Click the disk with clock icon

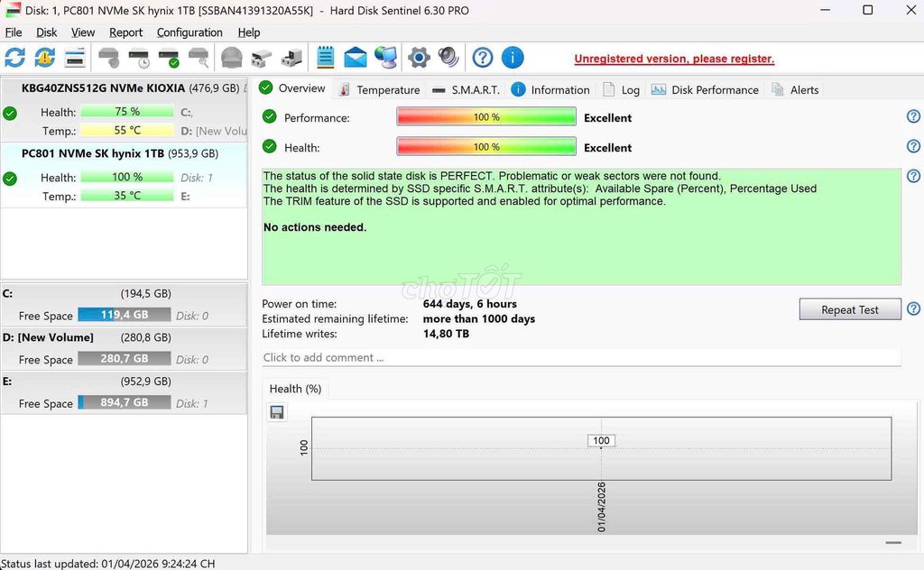coord(139,58)
